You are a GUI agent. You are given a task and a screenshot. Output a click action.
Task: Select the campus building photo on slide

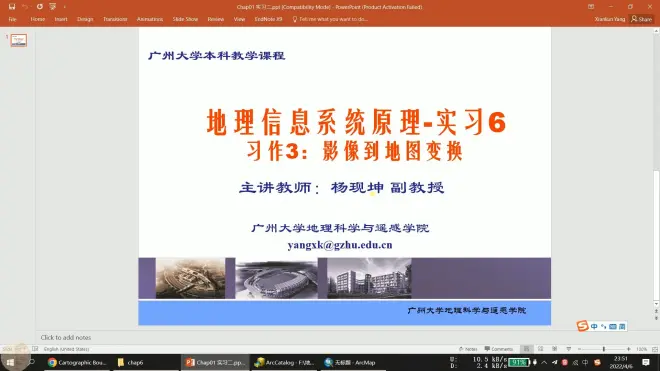(369, 278)
